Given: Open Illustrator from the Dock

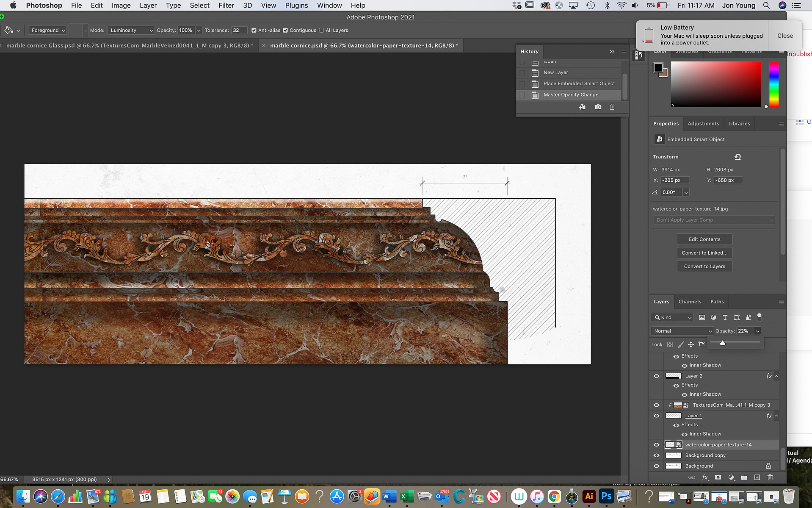Looking at the screenshot, I should (588, 496).
